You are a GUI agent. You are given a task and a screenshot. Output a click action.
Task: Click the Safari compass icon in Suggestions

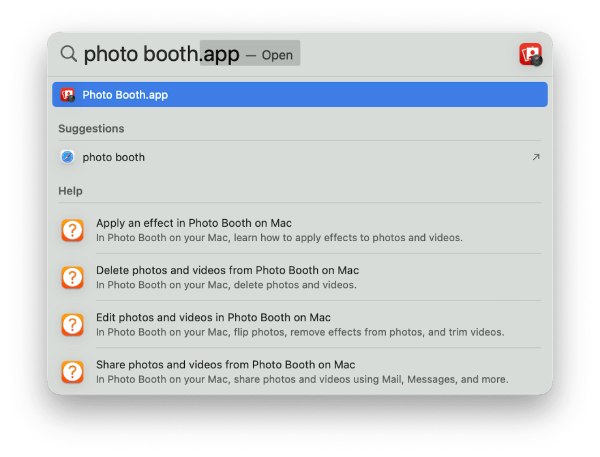coord(67,157)
